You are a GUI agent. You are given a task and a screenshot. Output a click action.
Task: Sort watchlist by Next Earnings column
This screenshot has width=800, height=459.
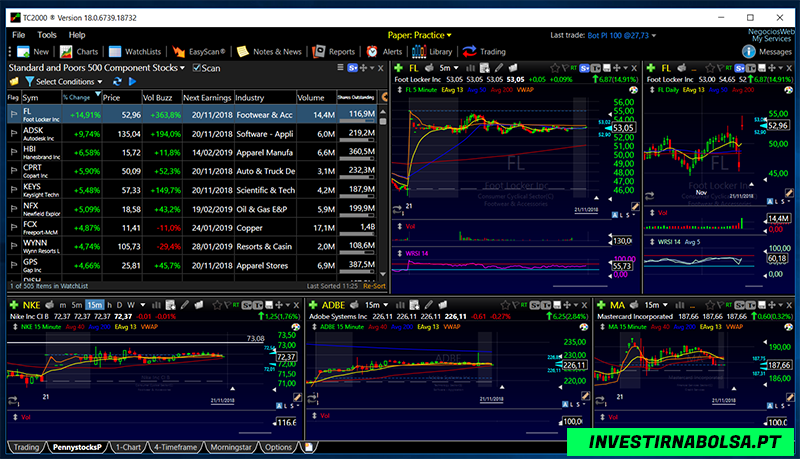click(x=208, y=97)
